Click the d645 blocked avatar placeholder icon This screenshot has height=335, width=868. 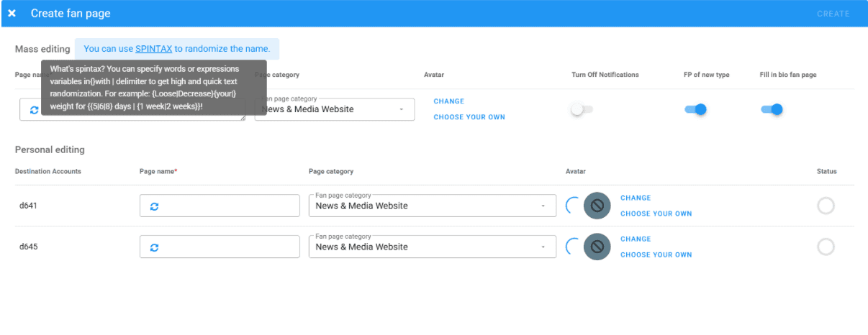597,247
